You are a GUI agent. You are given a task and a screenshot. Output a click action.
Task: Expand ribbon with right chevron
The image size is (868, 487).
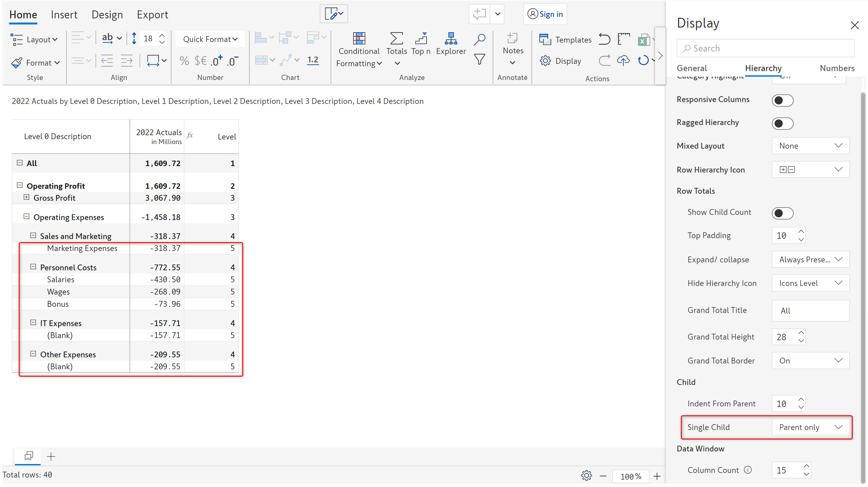click(660, 56)
